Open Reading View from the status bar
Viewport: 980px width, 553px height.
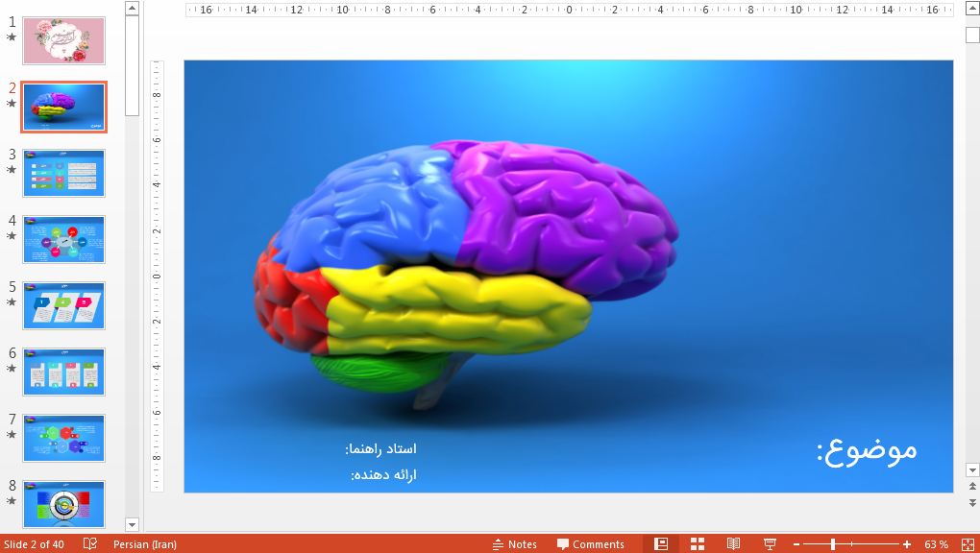coord(733,544)
